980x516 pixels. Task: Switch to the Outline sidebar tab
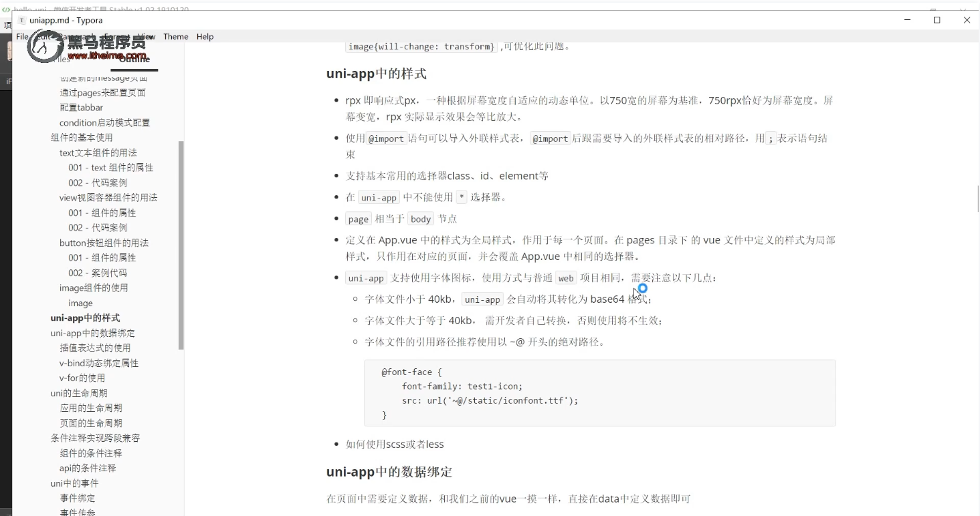pyautogui.click(x=134, y=59)
